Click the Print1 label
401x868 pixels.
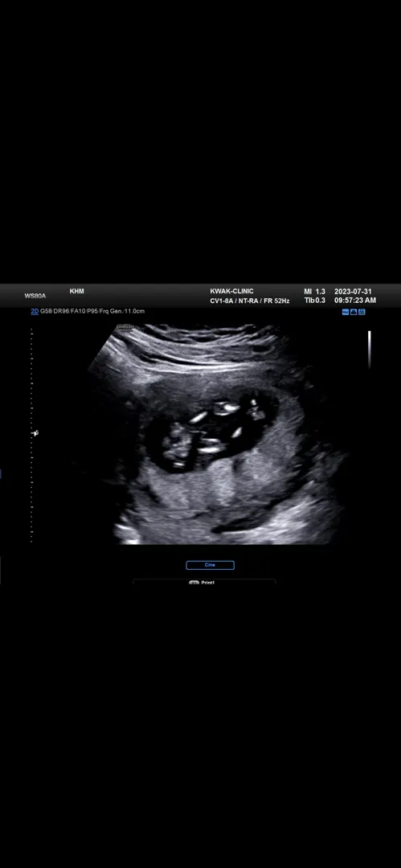[207, 583]
